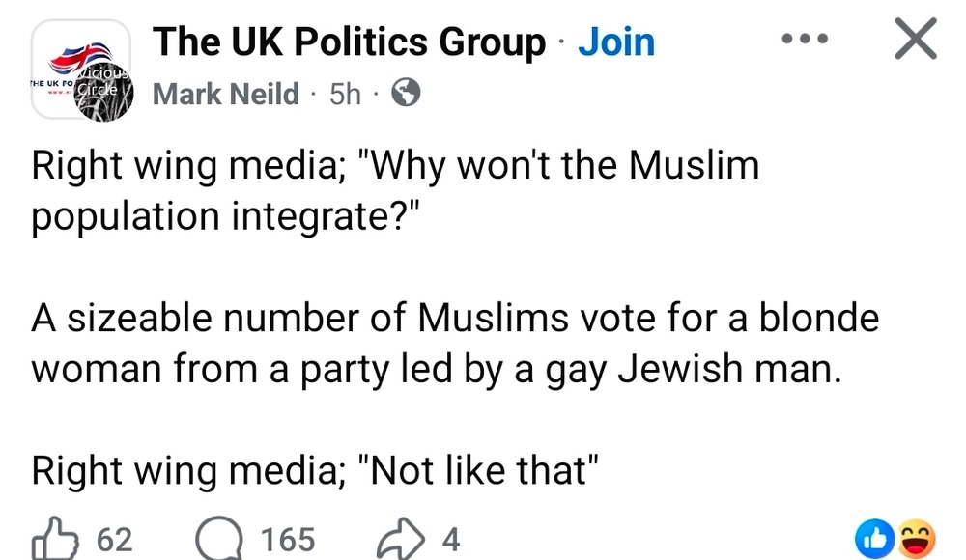Share the post using the arrow icon
Screen dimensions: 966x560
point(396,539)
